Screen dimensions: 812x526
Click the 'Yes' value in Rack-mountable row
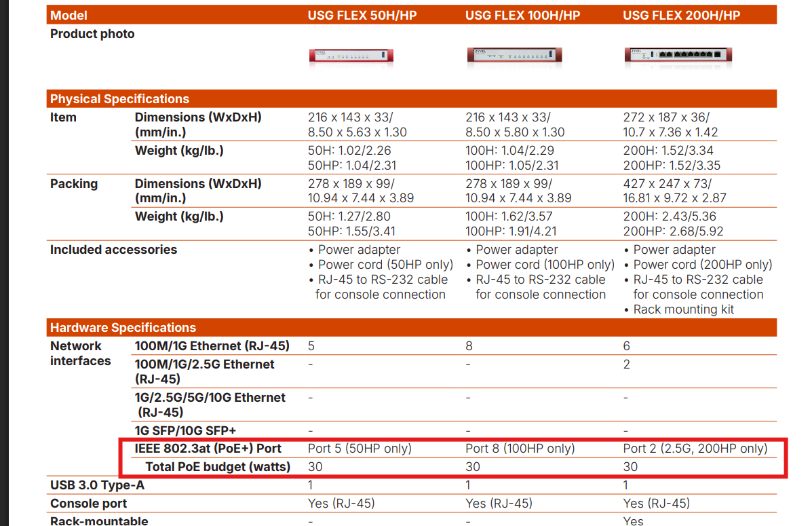[x=634, y=521]
